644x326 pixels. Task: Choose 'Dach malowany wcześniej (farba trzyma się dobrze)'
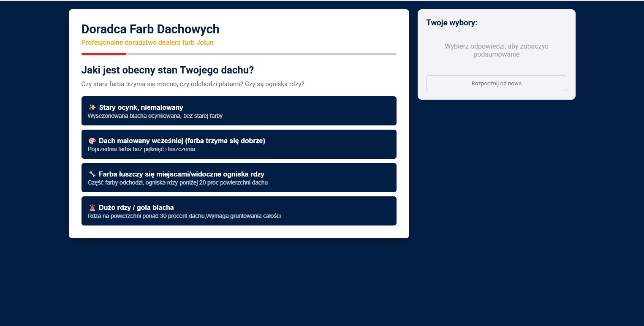239,144
